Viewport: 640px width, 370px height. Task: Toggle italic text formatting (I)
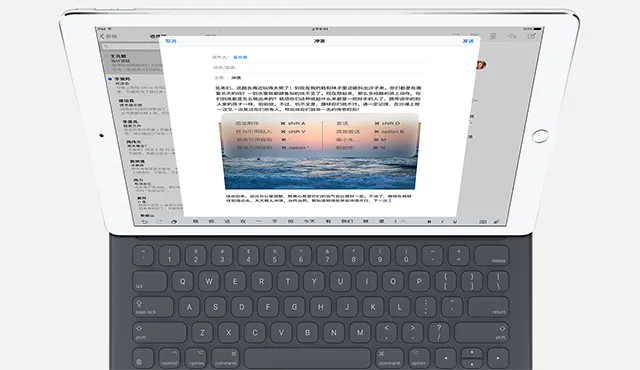pyautogui.click(x=442, y=222)
